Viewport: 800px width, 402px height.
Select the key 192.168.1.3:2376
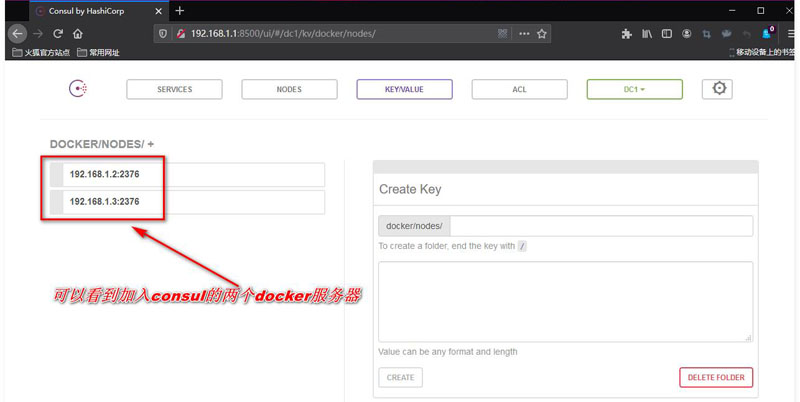pyautogui.click(x=187, y=202)
